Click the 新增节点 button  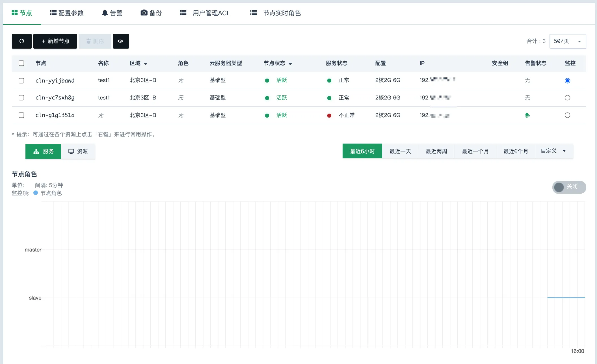pos(55,41)
